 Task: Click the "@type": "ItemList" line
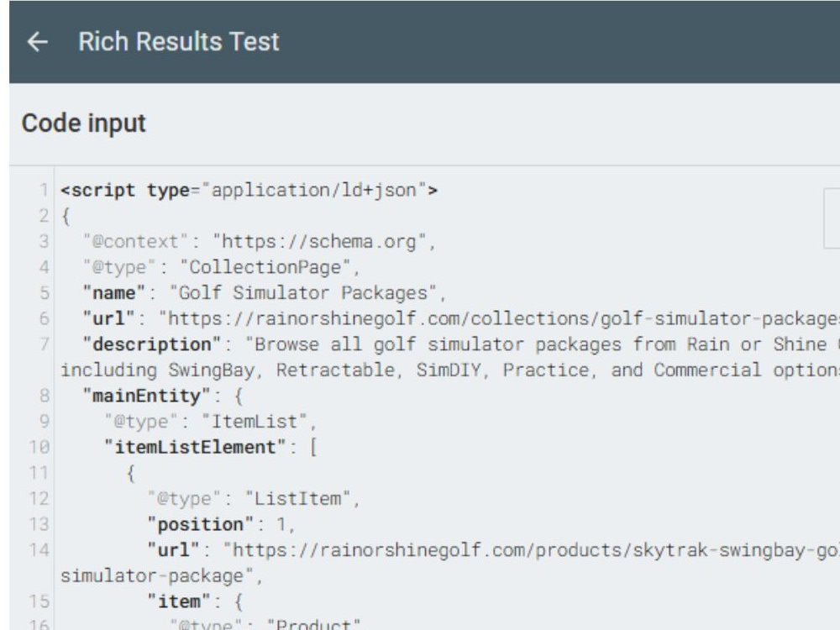[x=211, y=422]
